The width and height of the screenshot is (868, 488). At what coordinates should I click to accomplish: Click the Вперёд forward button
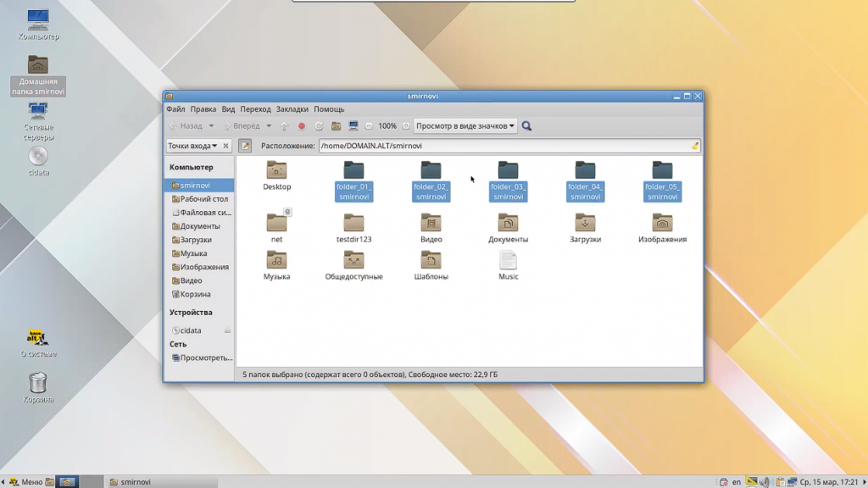(242, 126)
